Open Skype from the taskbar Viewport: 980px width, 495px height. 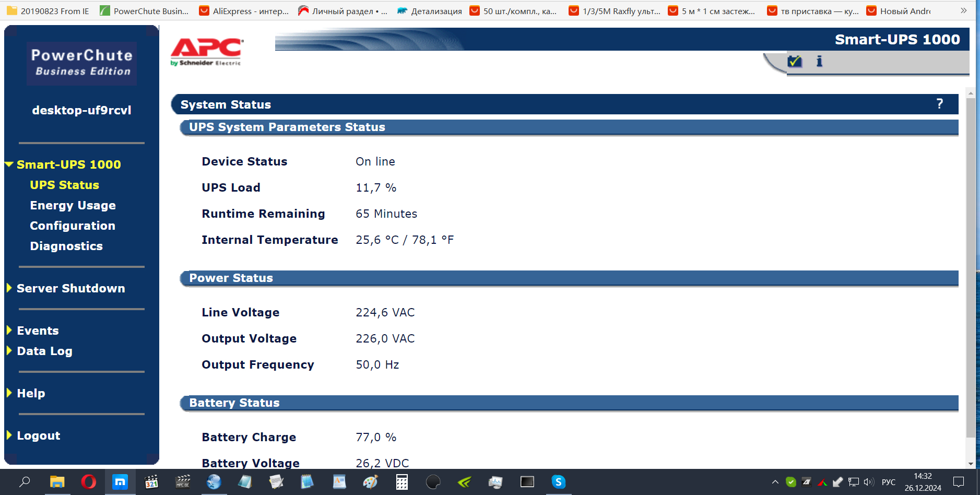558,482
